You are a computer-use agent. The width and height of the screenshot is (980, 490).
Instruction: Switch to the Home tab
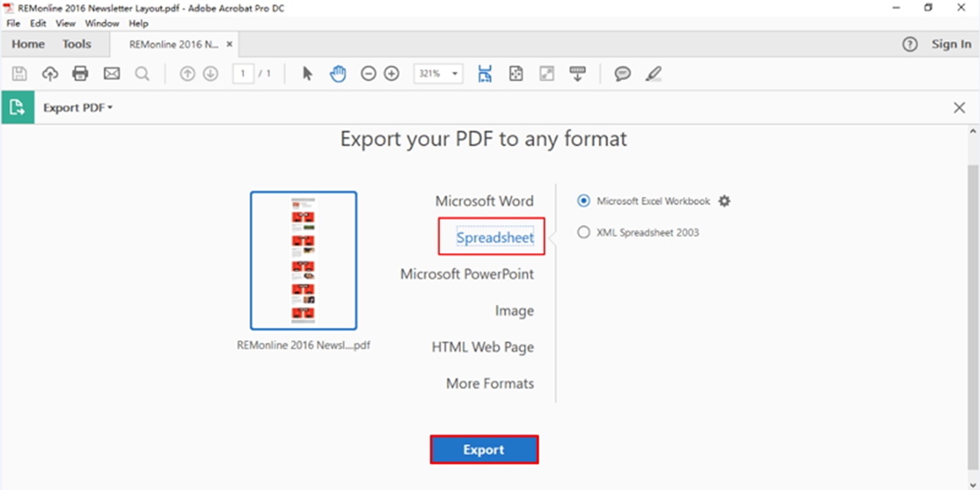[28, 44]
